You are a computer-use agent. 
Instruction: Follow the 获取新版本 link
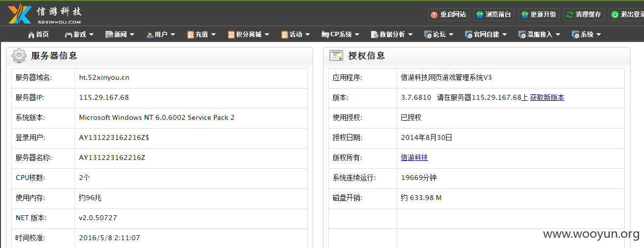pyautogui.click(x=547, y=97)
